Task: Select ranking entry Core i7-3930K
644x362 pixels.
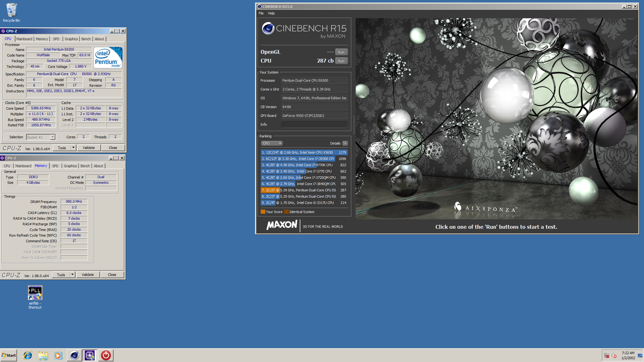Action: 304,159
